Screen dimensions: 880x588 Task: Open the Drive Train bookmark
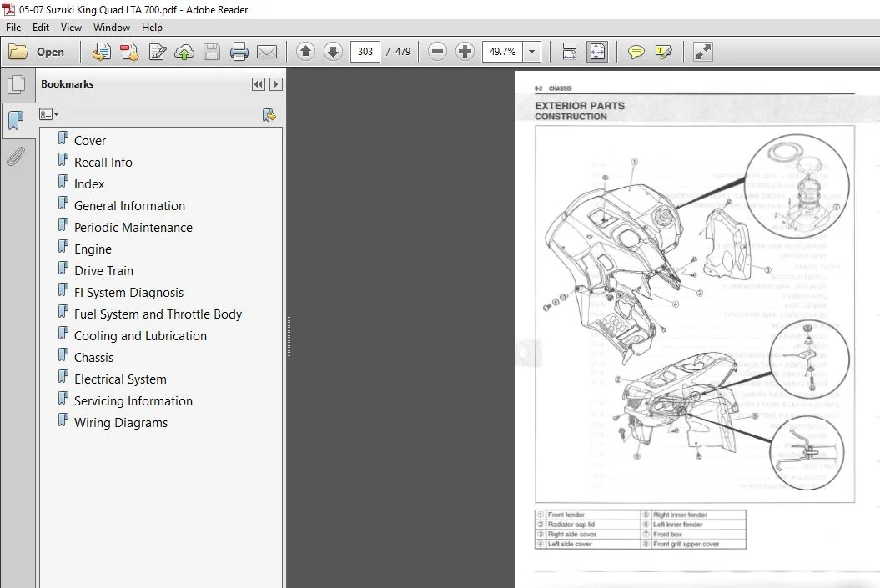point(103,271)
